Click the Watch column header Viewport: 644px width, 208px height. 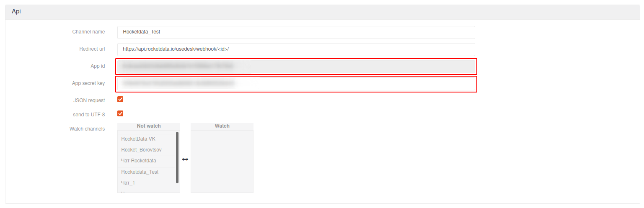pyautogui.click(x=222, y=126)
